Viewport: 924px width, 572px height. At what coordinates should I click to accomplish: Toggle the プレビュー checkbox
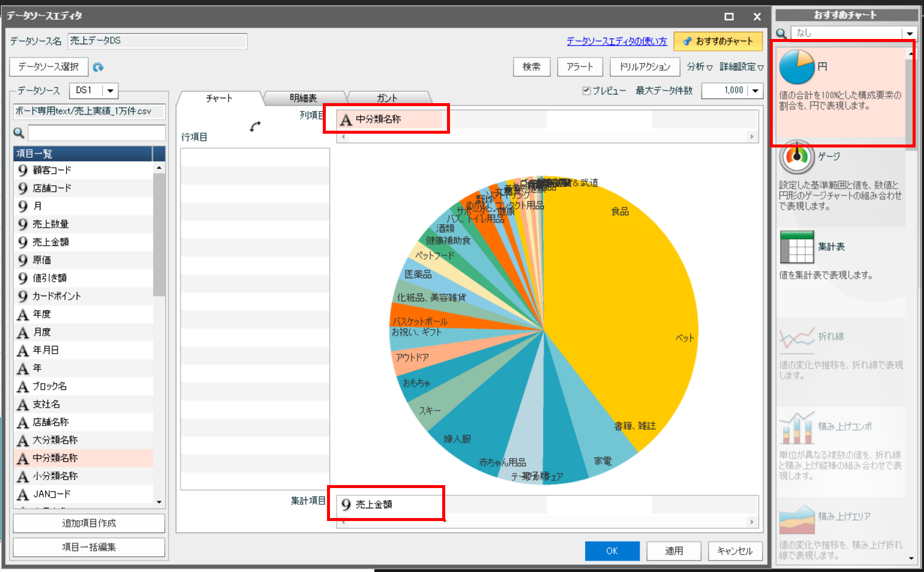click(586, 91)
